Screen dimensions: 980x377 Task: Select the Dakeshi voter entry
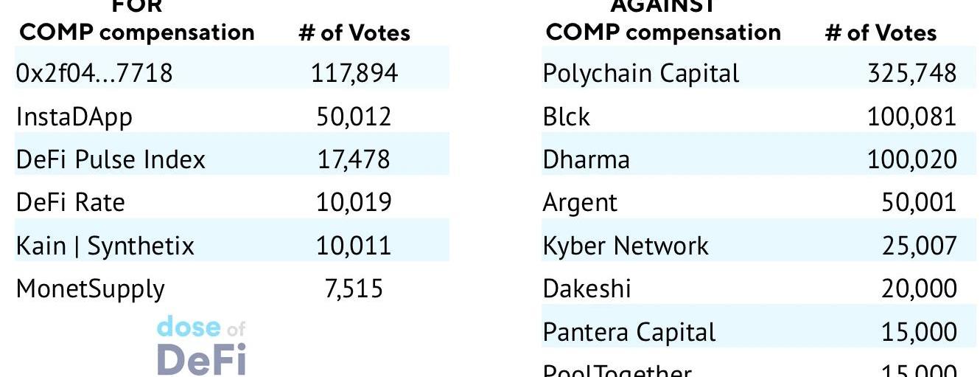pos(587,288)
